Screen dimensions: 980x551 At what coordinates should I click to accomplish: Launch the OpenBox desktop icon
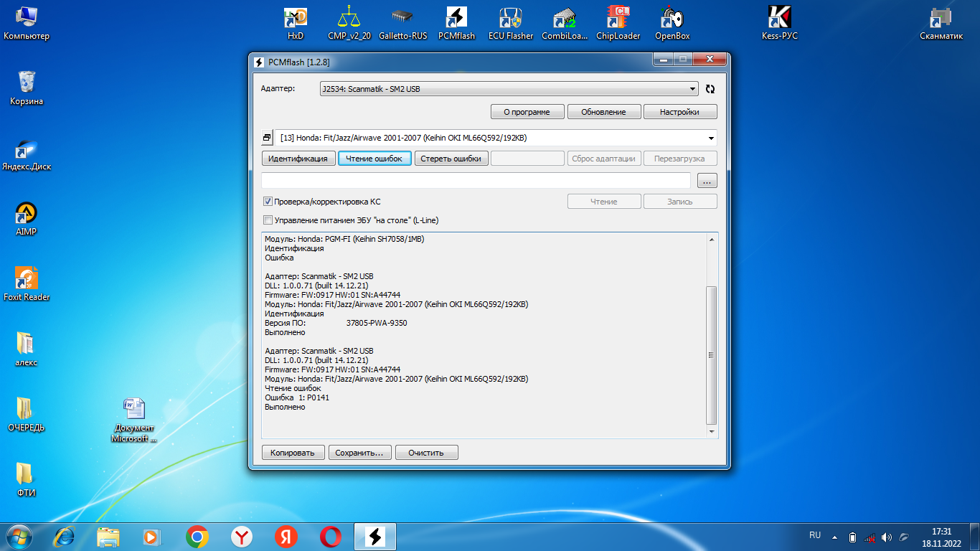pos(672,22)
